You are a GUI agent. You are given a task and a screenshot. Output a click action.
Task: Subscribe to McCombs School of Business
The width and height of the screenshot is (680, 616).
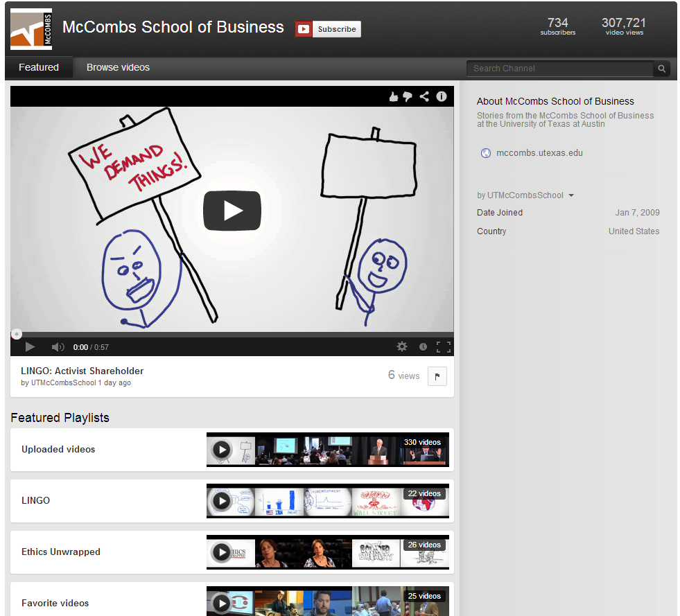coord(327,29)
